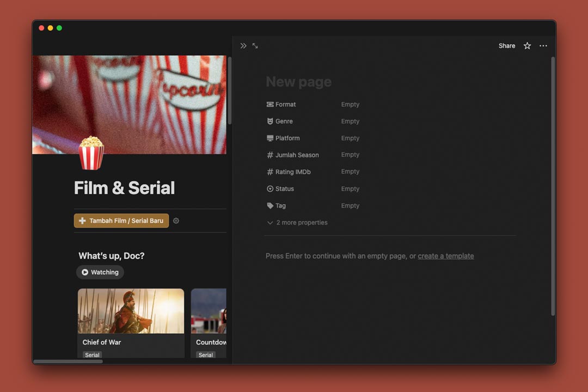588x392 pixels.
Task: Fill the Rating IMDb Empty value
Action: 350,171
